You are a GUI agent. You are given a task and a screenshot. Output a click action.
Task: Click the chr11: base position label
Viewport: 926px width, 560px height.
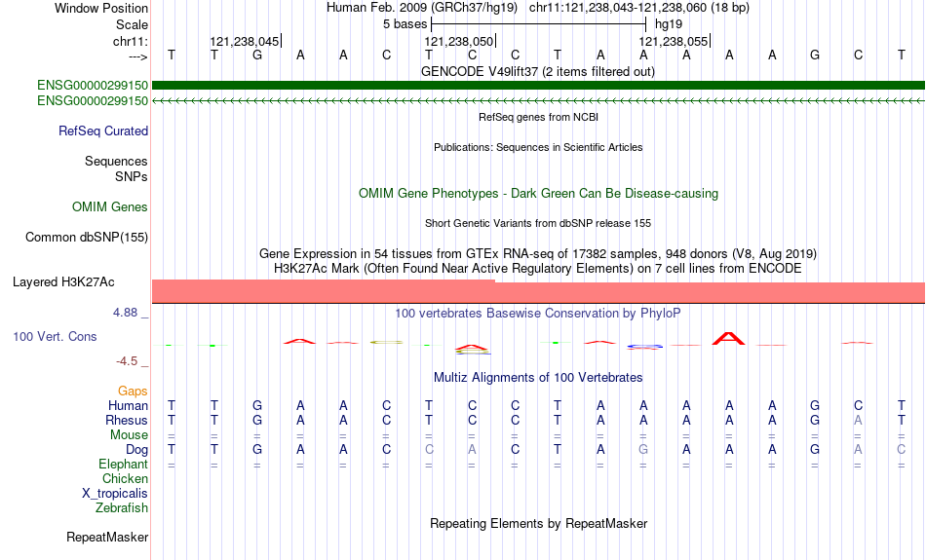click(x=130, y=41)
